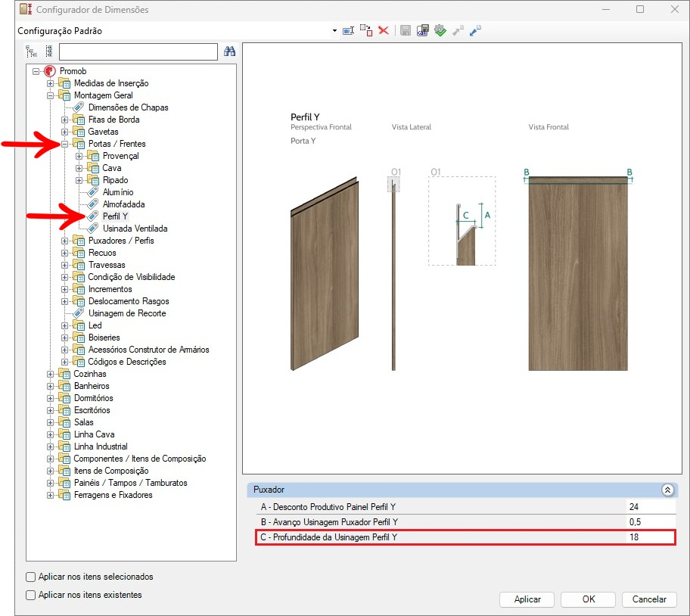Viewport: 690px width, 616px height.
Task: Check 'Aplicar nos itens existentes' option
Action: (x=31, y=595)
